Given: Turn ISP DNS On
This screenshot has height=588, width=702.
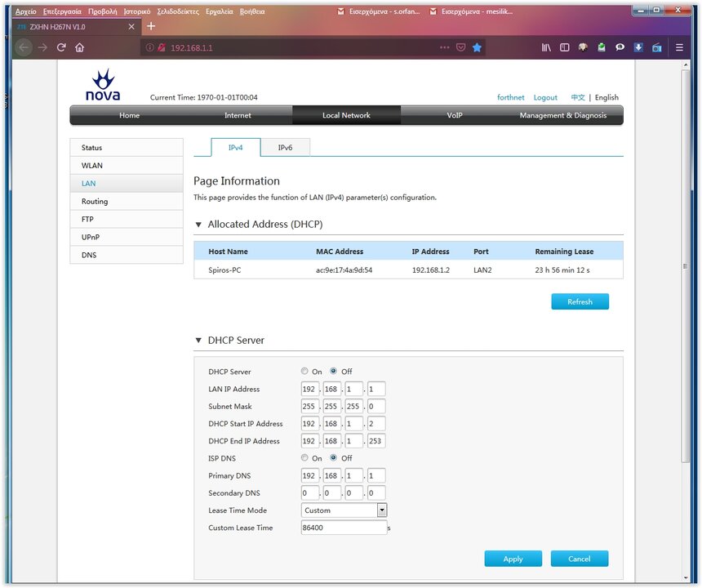Looking at the screenshot, I should [x=304, y=457].
